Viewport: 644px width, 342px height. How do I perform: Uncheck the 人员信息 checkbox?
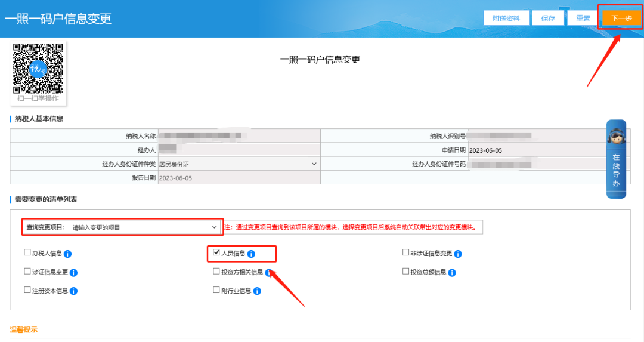(216, 253)
